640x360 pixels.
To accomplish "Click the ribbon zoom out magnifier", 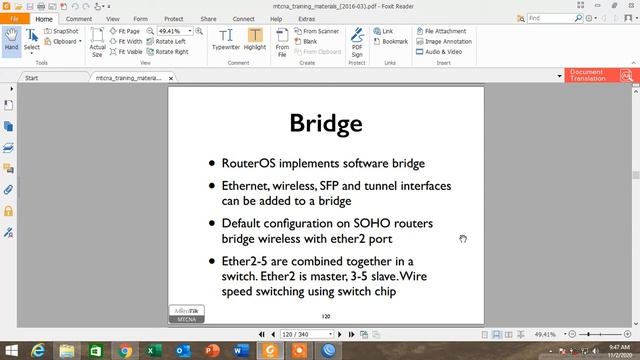I will pyautogui.click(x=150, y=31).
